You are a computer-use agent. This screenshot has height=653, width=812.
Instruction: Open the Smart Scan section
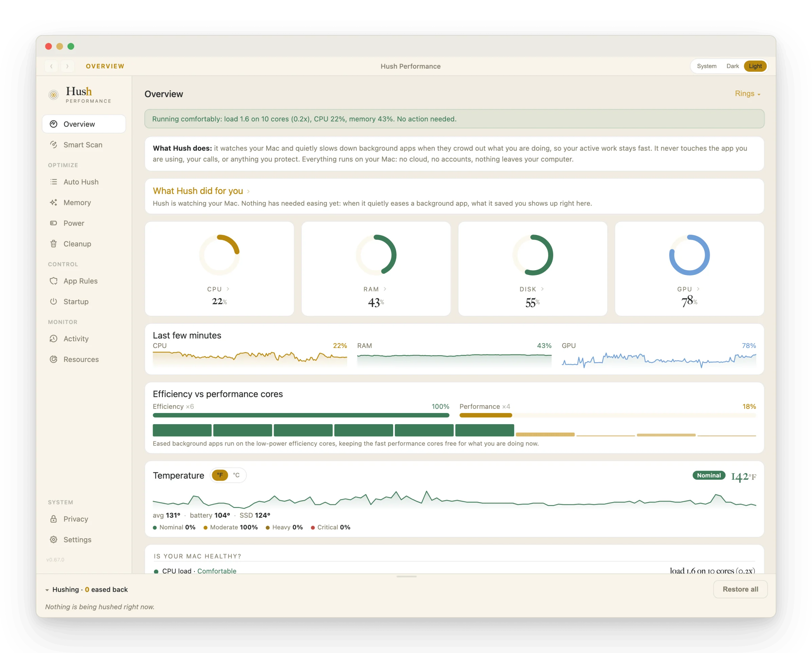[84, 145]
